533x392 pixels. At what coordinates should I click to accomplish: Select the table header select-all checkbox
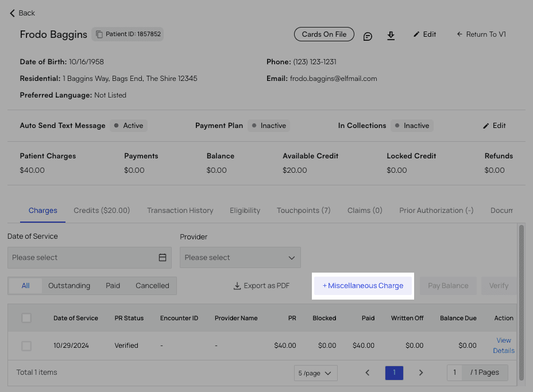pos(26,318)
